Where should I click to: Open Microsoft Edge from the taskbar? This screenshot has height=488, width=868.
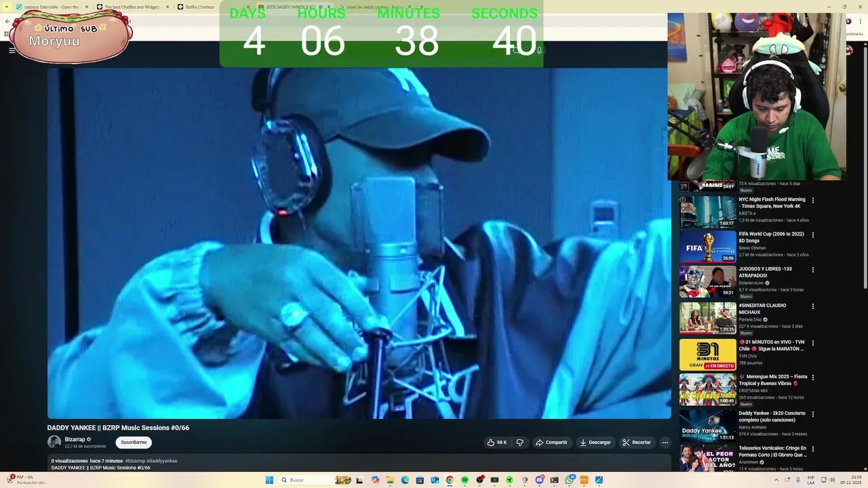pyautogui.click(x=405, y=480)
